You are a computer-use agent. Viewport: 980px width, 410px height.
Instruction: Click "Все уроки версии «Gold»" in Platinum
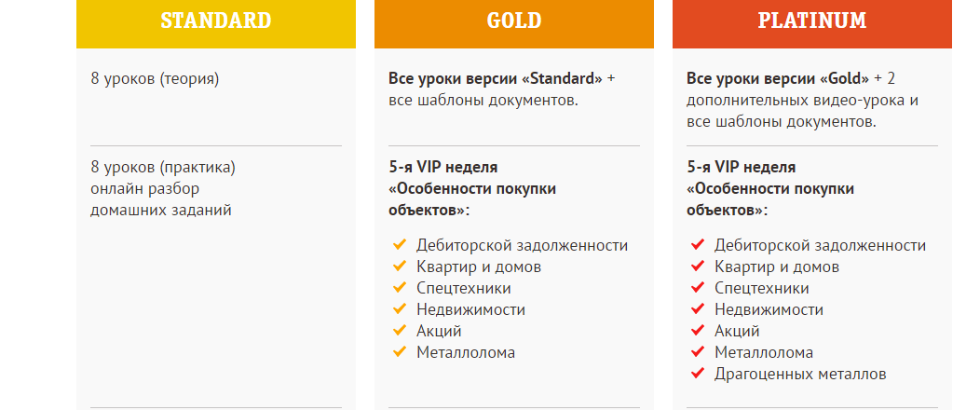[778, 78]
